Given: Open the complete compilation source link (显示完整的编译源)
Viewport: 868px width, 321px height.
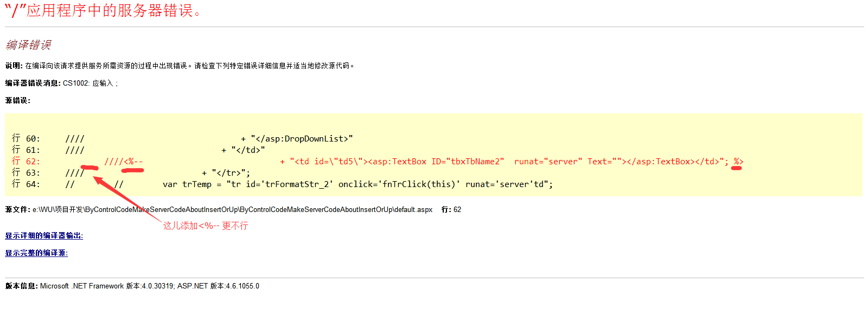Looking at the screenshot, I should tap(36, 253).
